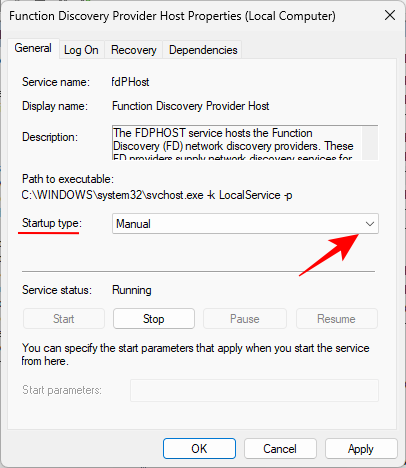Switch to the Recovery tab
Screen dimensions: 406x468
click(134, 50)
